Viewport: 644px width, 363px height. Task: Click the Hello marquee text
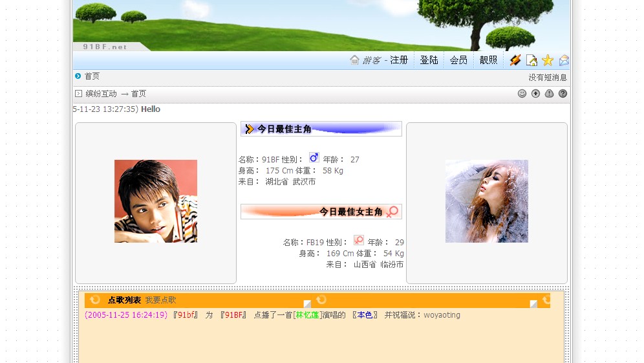point(151,109)
